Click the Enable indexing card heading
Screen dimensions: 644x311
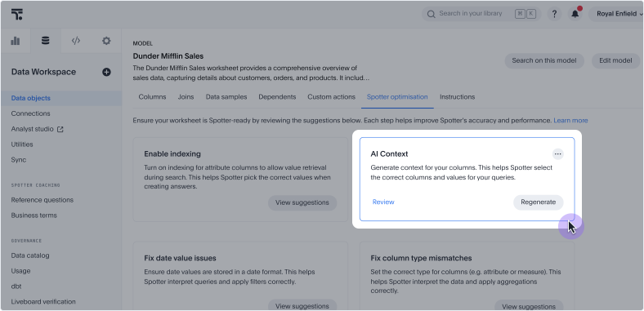(x=172, y=154)
